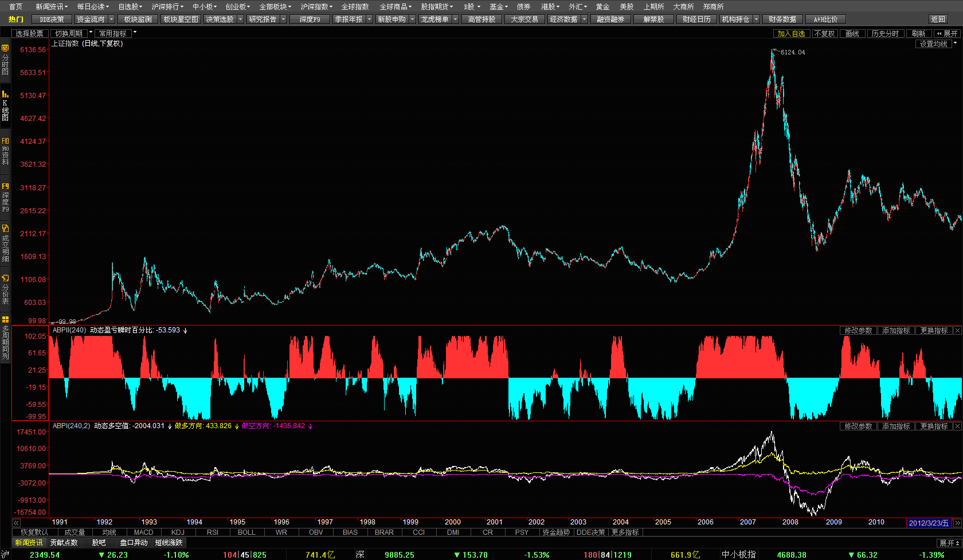Click the 历史分时 button

885,34
